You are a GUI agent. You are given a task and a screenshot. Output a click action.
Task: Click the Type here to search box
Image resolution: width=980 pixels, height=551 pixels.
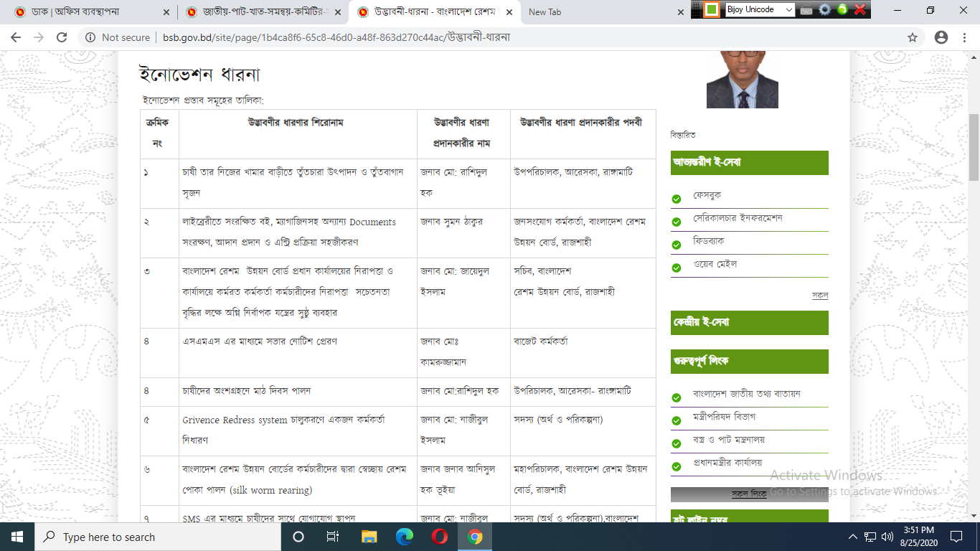click(158, 537)
